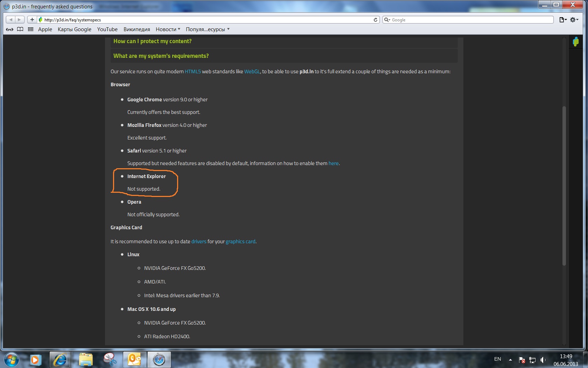Open the Action Center flag icon

click(x=522, y=360)
